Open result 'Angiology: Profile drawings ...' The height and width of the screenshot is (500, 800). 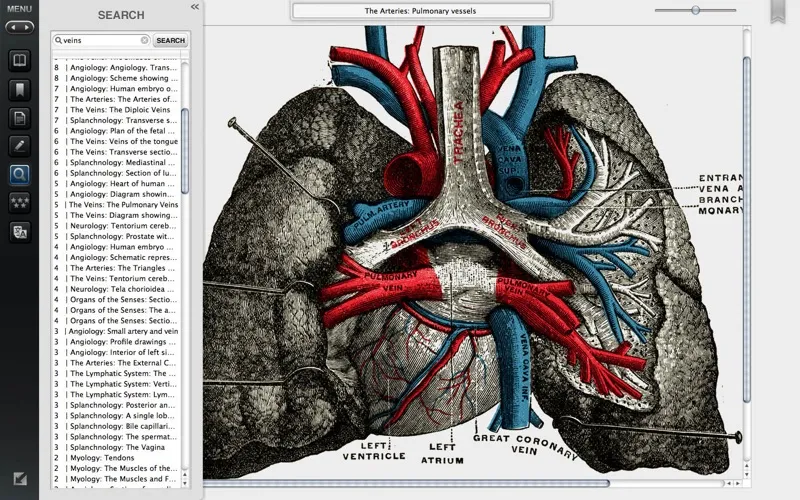(116, 342)
